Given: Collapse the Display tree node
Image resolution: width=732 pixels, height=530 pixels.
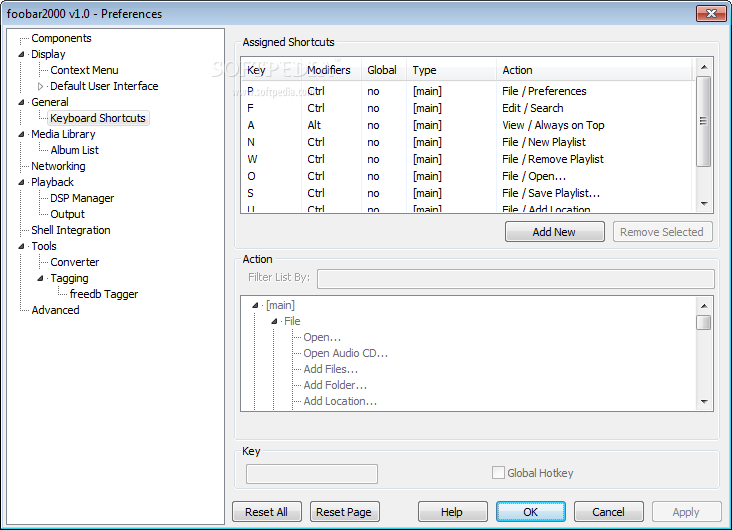Looking at the screenshot, I should coord(21,54).
